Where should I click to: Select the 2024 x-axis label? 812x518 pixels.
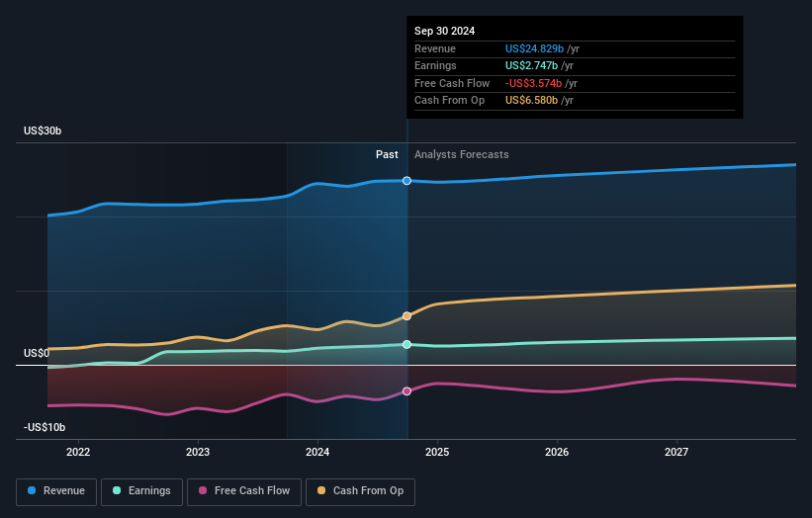click(x=317, y=453)
